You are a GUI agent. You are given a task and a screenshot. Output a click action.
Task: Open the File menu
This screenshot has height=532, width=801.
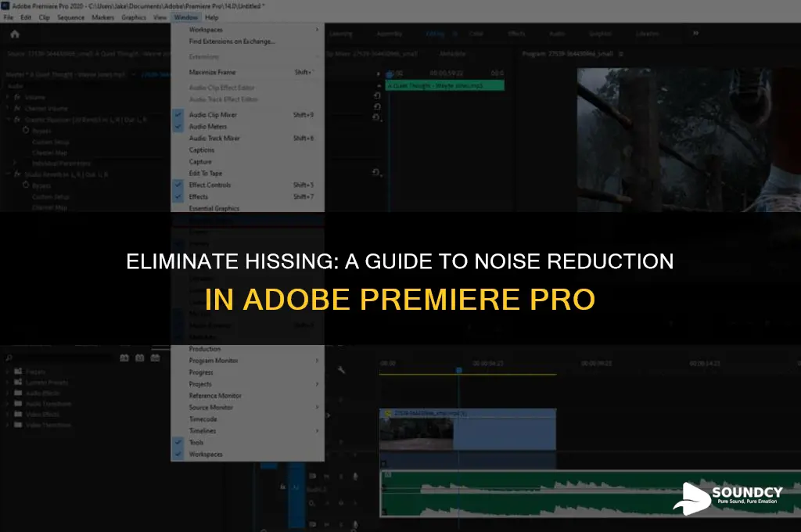point(9,17)
